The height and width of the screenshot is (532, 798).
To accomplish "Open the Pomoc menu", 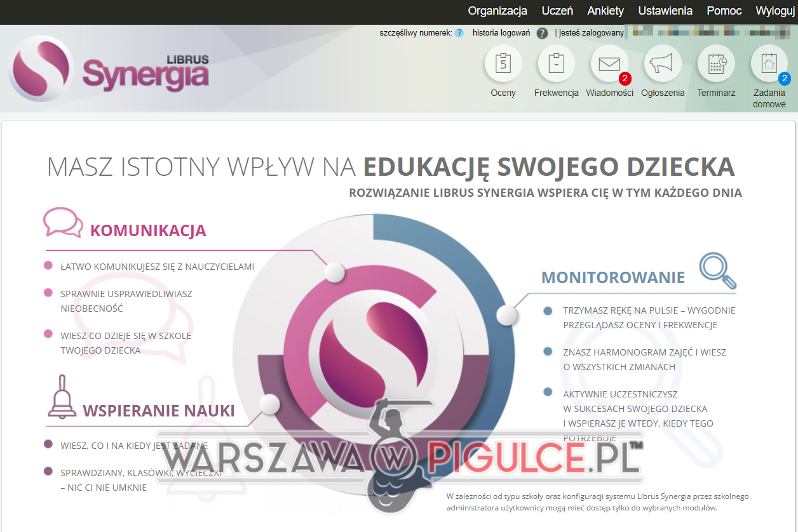I will tap(724, 11).
